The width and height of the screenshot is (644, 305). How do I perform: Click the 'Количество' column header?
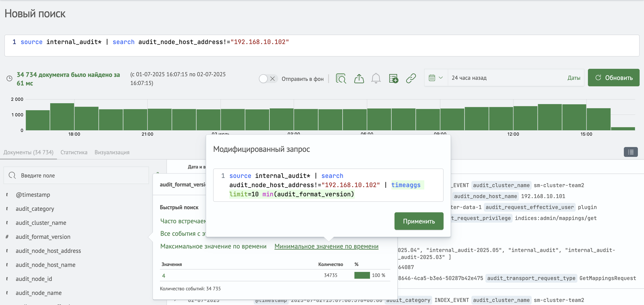tap(331, 264)
